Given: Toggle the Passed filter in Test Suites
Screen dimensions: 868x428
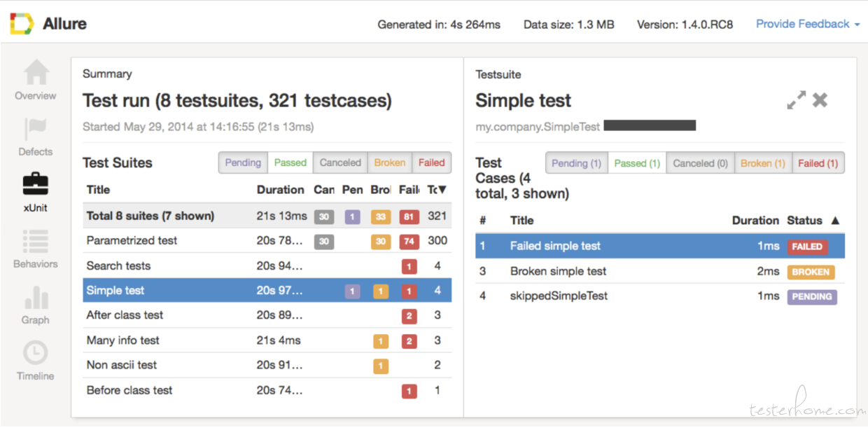Looking at the screenshot, I should tap(290, 163).
